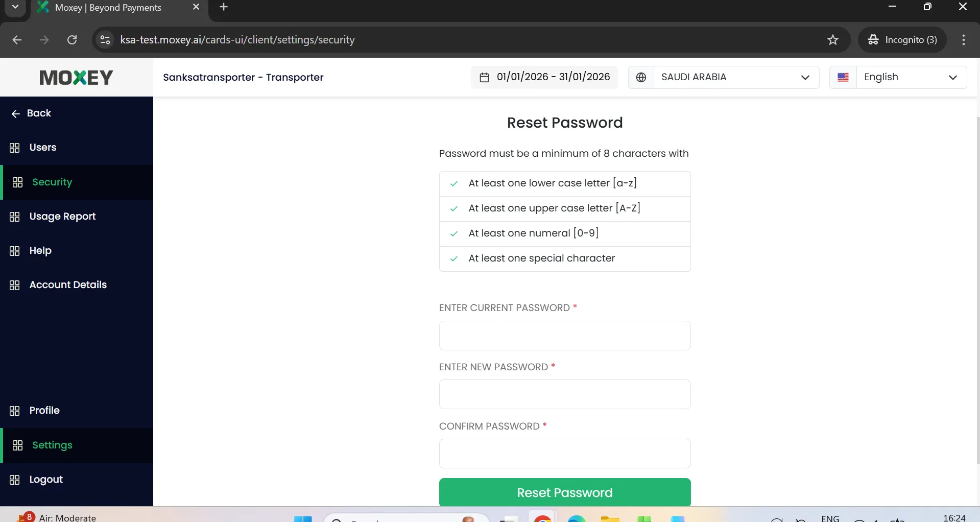Click the green Reset Password button

pos(565,492)
